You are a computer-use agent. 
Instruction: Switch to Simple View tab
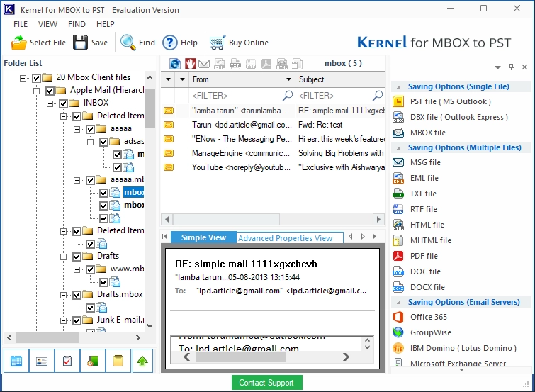click(203, 237)
